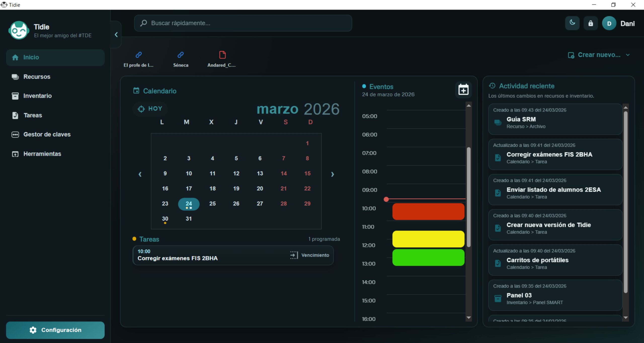644x343 pixels.
Task: Open the Recursos section
Action: click(x=37, y=77)
